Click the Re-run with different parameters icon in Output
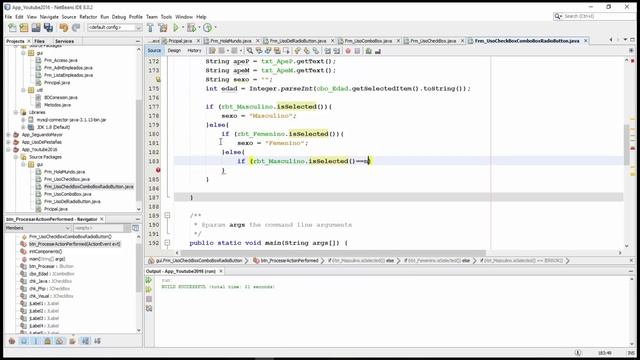This screenshot has width=640, height=360. pyautogui.click(x=149, y=289)
